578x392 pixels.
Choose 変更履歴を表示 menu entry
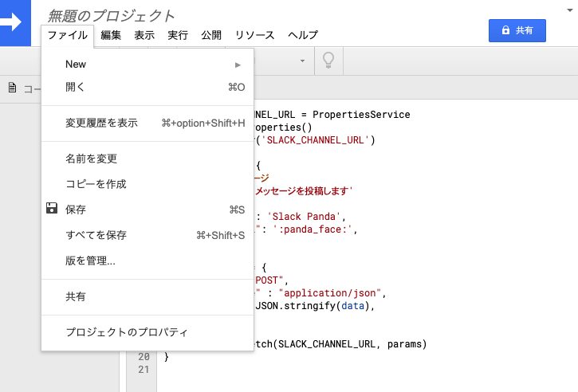pyautogui.click(x=101, y=123)
